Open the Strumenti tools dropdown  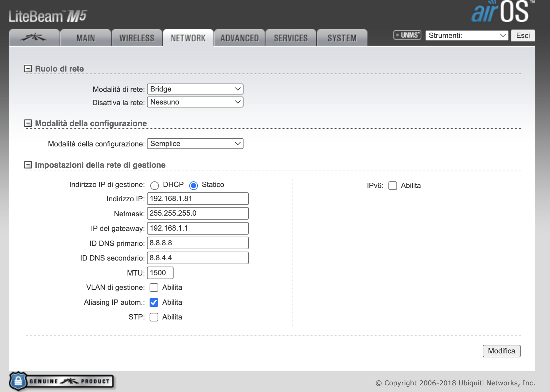point(467,36)
